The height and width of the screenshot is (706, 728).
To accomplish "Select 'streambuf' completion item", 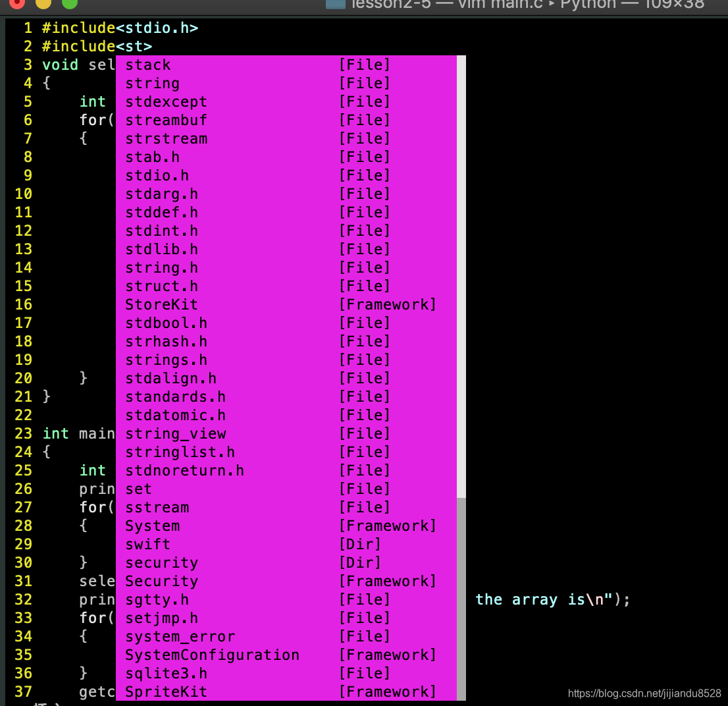I will point(286,120).
